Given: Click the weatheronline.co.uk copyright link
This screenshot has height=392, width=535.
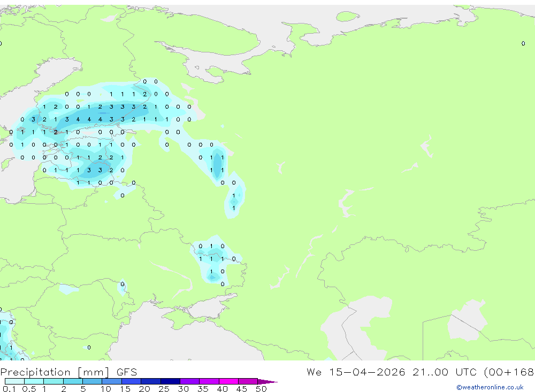Looking at the screenshot, I should coord(490,387).
